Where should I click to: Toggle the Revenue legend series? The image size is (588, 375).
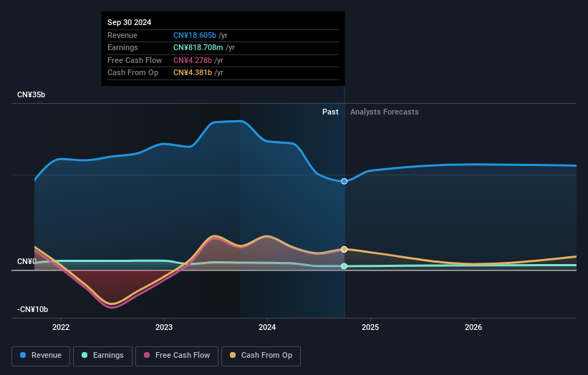(41, 356)
